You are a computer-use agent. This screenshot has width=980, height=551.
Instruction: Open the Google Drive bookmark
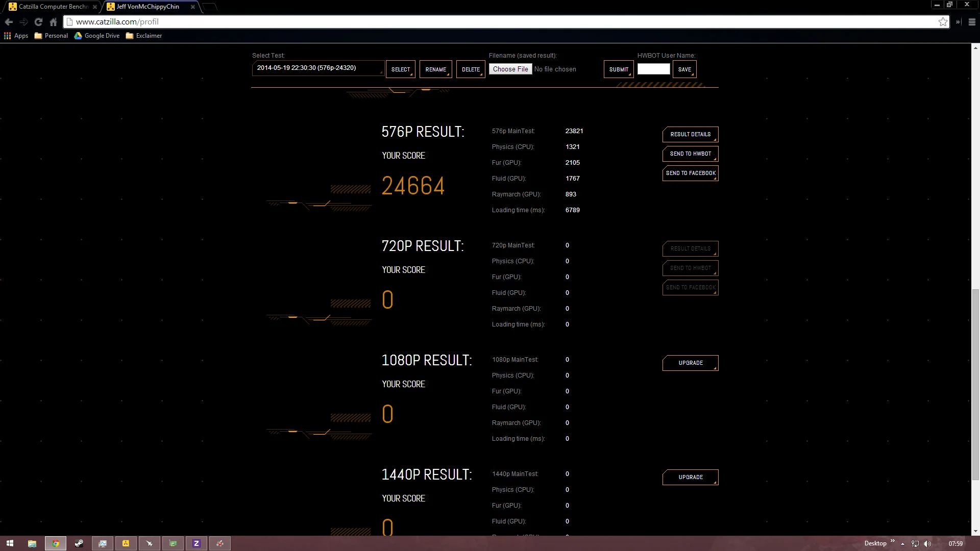click(97, 36)
